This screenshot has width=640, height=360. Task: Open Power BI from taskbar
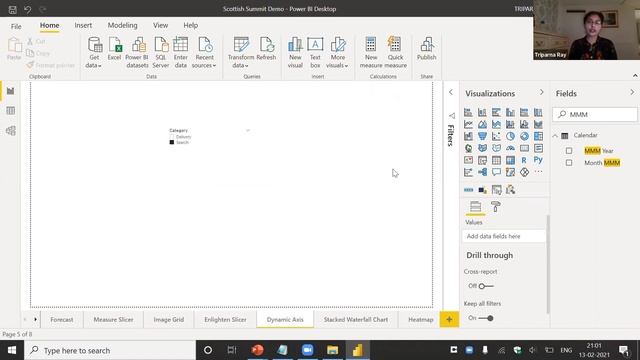point(358,350)
